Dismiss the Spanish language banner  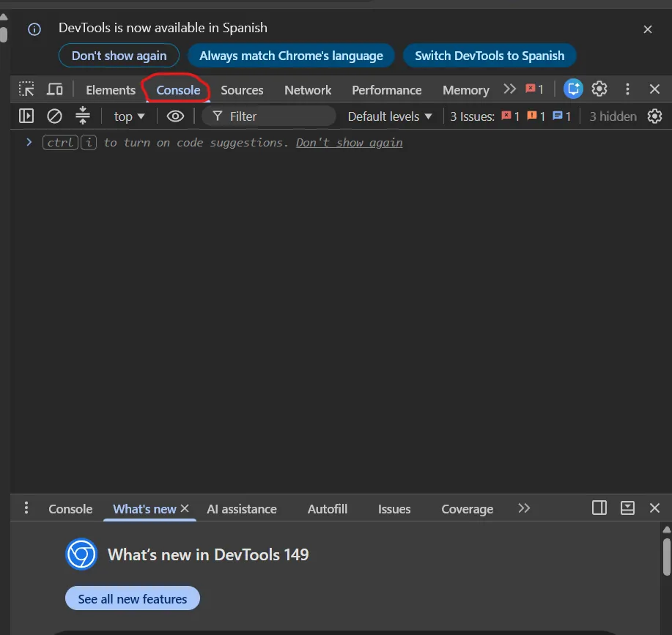coord(648,29)
